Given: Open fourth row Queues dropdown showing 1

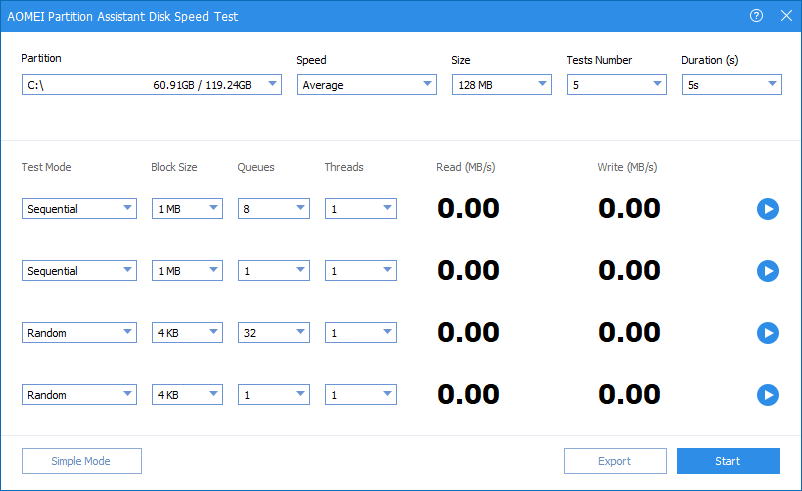Looking at the screenshot, I should [x=274, y=395].
